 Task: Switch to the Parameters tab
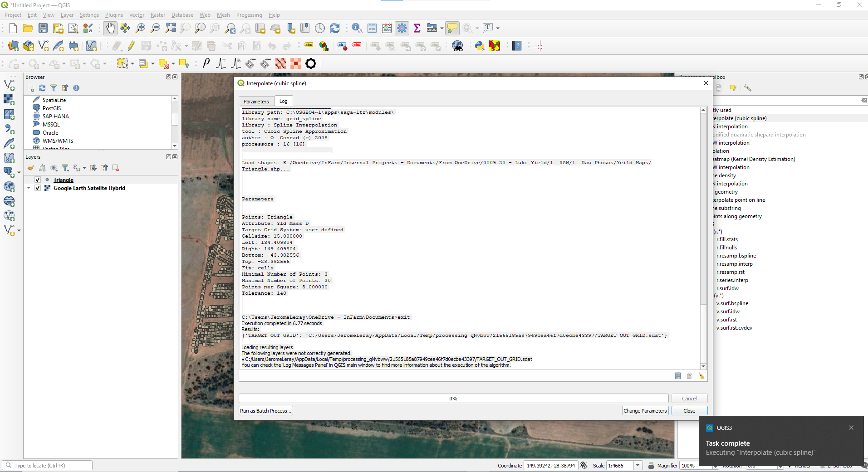tap(256, 102)
